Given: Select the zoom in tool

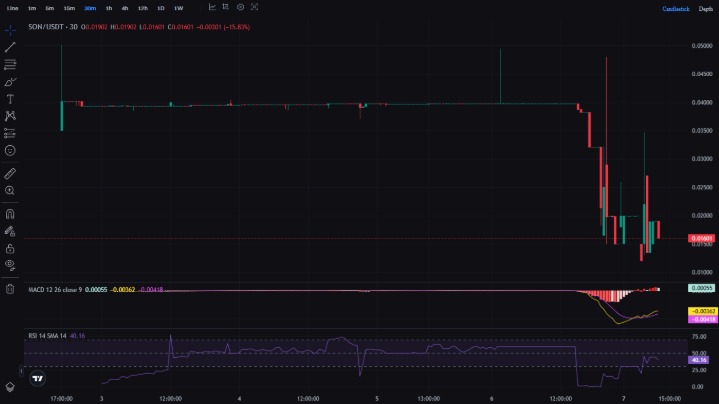Looking at the screenshot, I should (x=10, y=190).
